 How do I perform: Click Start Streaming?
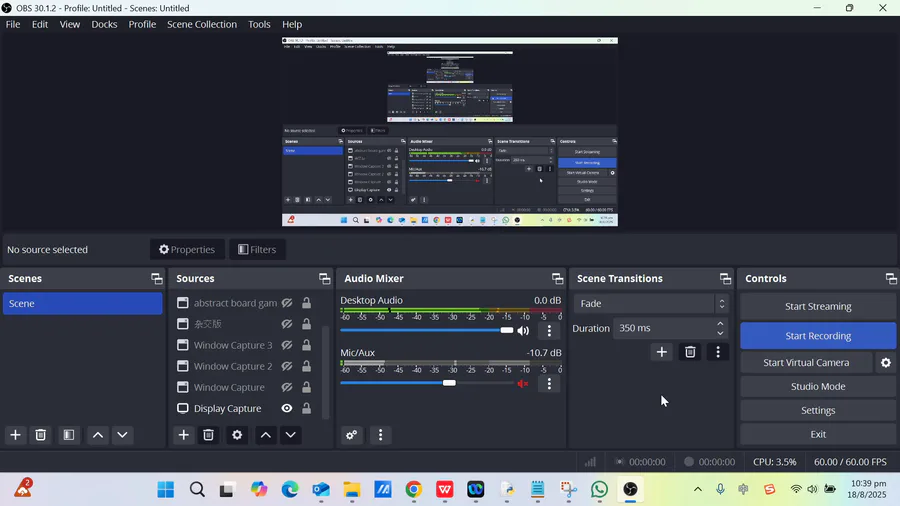tap(818, 306)
